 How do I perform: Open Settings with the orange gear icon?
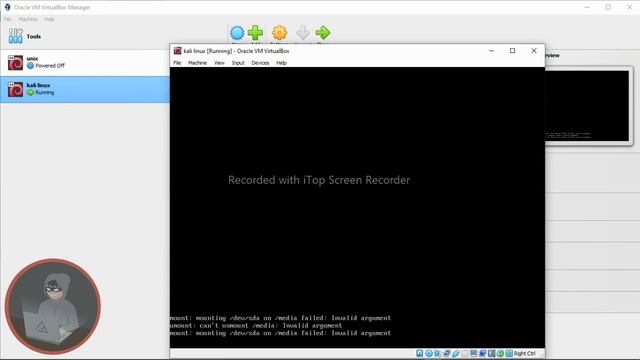click(280, 33)
